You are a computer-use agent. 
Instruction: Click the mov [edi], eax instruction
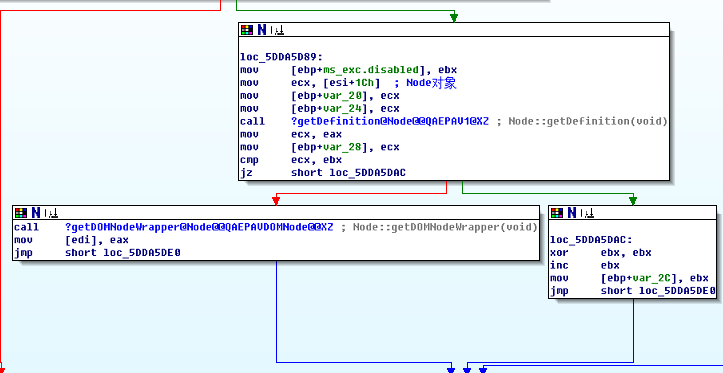coord(71,240)
